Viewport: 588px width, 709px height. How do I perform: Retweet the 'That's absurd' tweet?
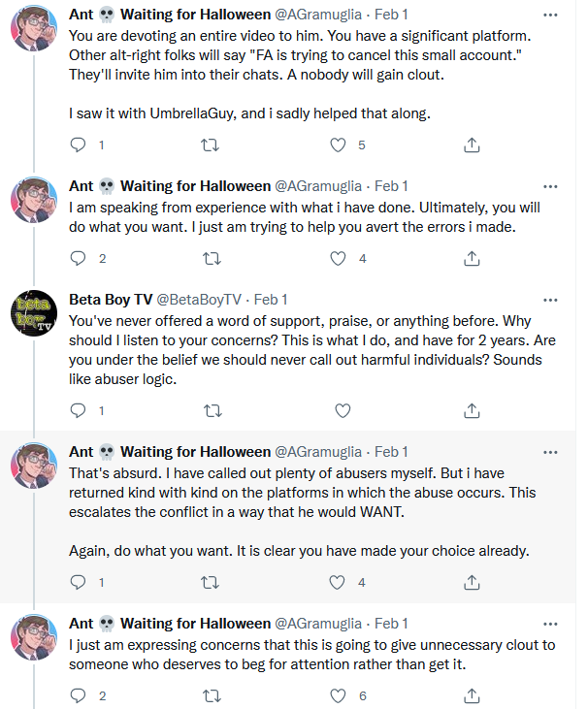210,582
